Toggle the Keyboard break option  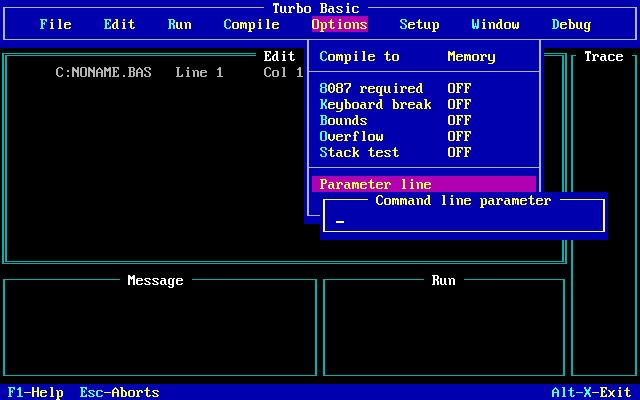point(424,104)
